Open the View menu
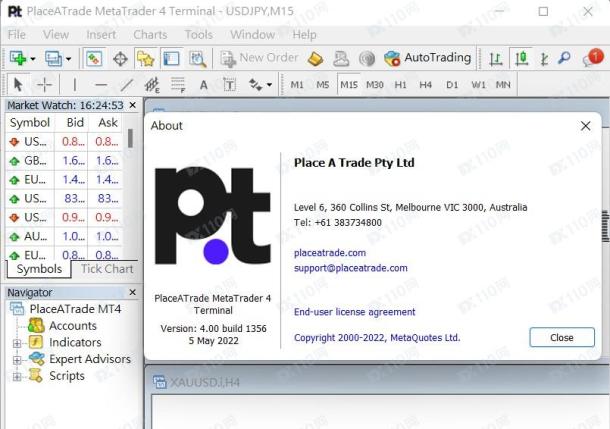 [x=56, y=35]
